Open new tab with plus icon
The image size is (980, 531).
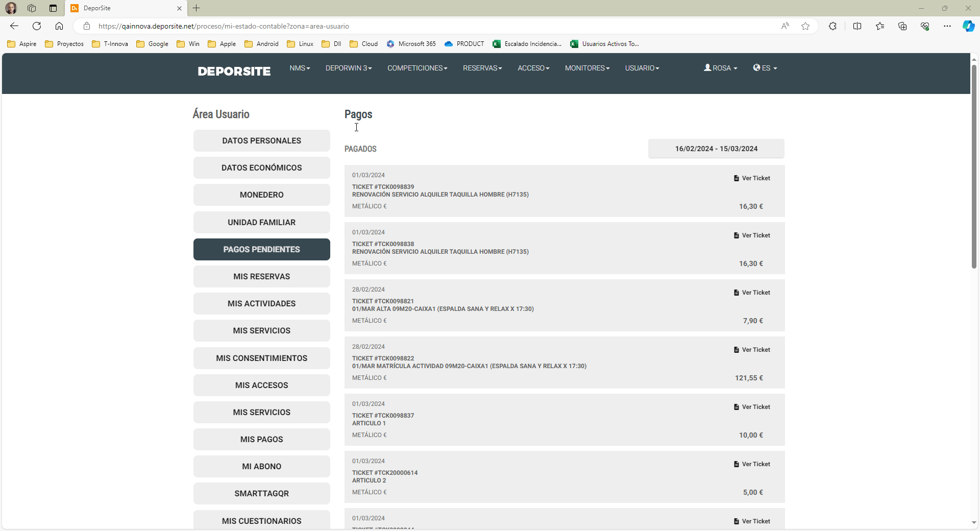tap(197, 8)
